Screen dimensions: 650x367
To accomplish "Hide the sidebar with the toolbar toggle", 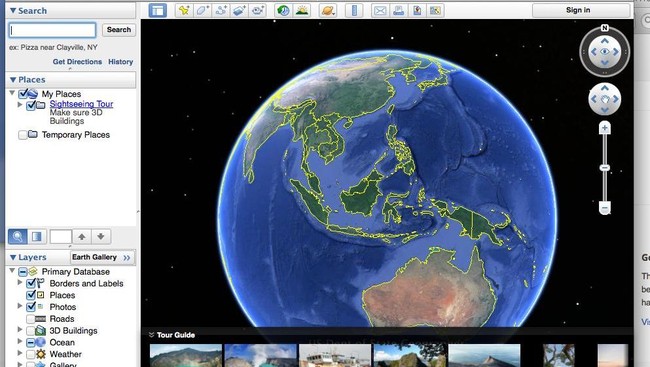I will pyautogui.click(x=158, y=10).
